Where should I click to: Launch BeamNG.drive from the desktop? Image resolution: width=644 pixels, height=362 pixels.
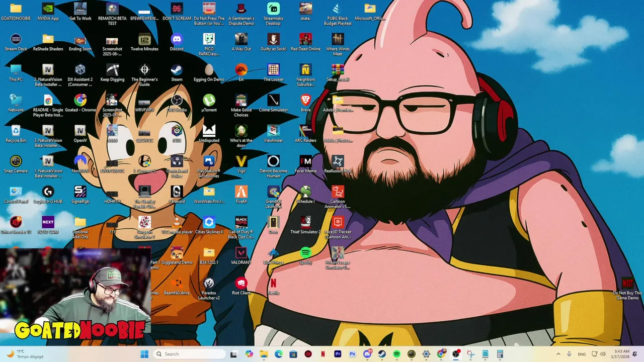click(177, 287)
